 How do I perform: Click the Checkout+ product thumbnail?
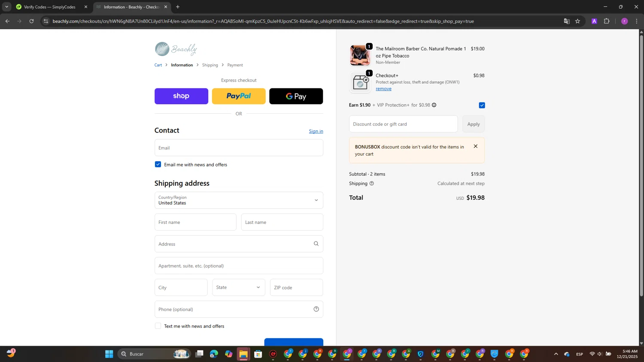360,82
